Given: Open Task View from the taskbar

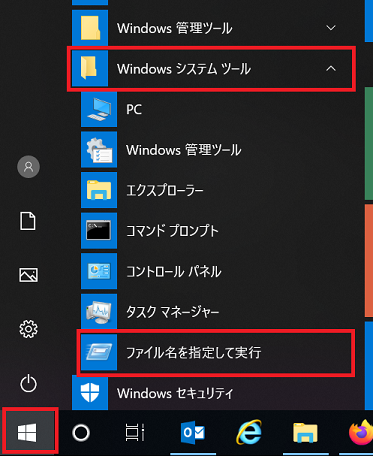Looking at the screenshot, I should pos(135,433).
